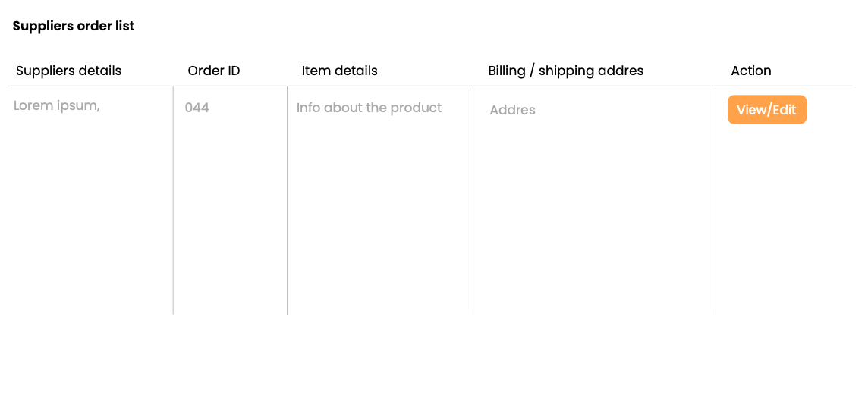This screenshot has width=868, height=417.
Task: Select the Action column header
Action: 751,71
